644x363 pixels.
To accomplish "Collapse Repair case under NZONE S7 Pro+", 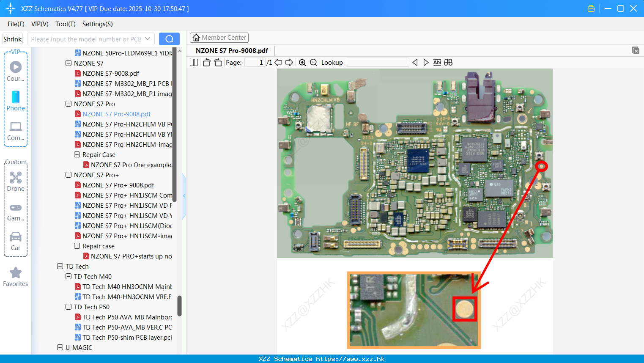I will (x=77, y=246).
